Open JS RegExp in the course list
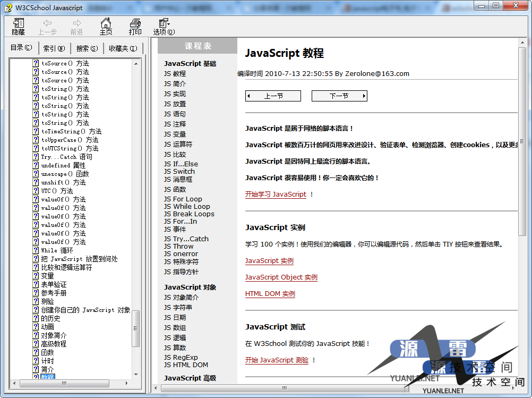Image resolution: width=532 pixels, height=398 pixels. (x=181, y=357)
